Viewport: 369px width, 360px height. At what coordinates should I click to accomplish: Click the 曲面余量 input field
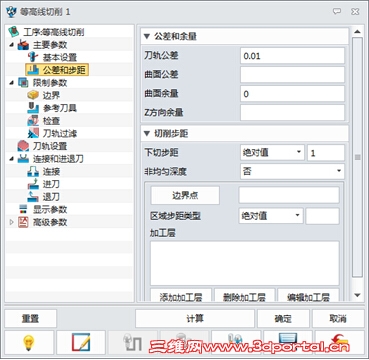coord(292,94)
